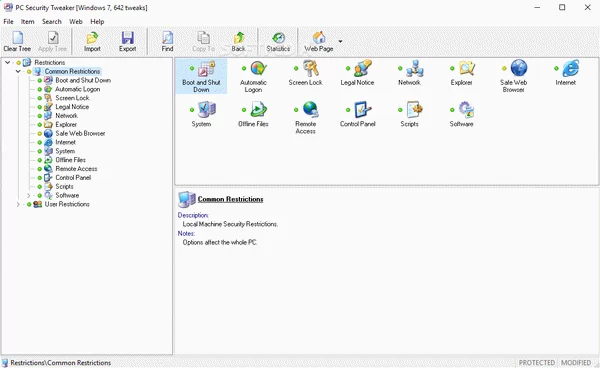This screenshot has width=600, height=368.
Task: Click the Export floppy disk icon
Action: [x=127, y=37]
